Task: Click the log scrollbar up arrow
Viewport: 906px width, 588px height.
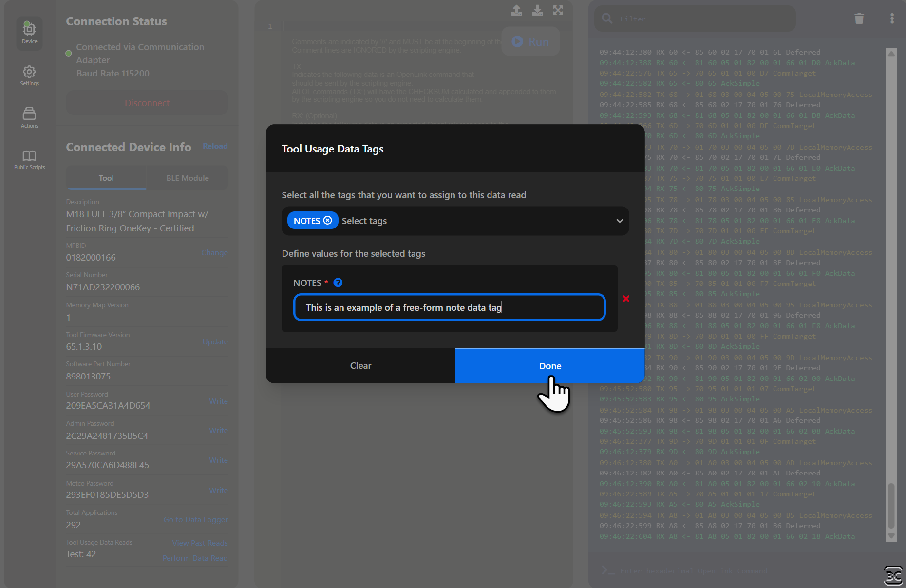Action: [x=891, y=54]
